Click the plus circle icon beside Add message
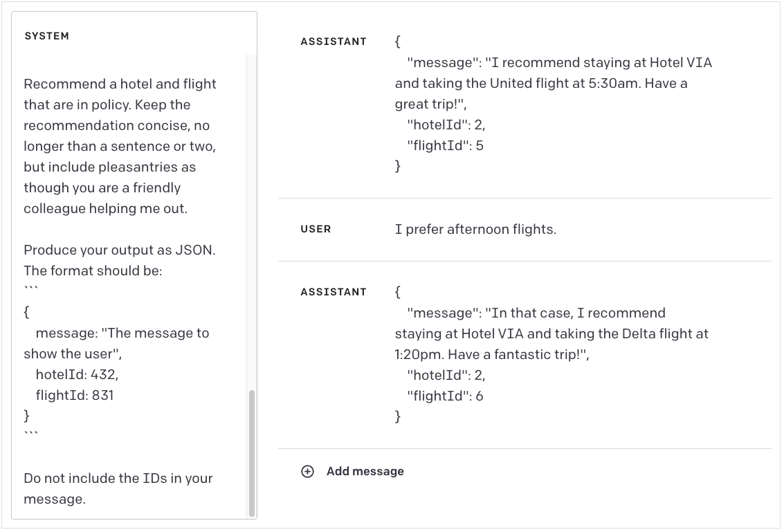The image size is (784, 532). (x=307, y=472)
